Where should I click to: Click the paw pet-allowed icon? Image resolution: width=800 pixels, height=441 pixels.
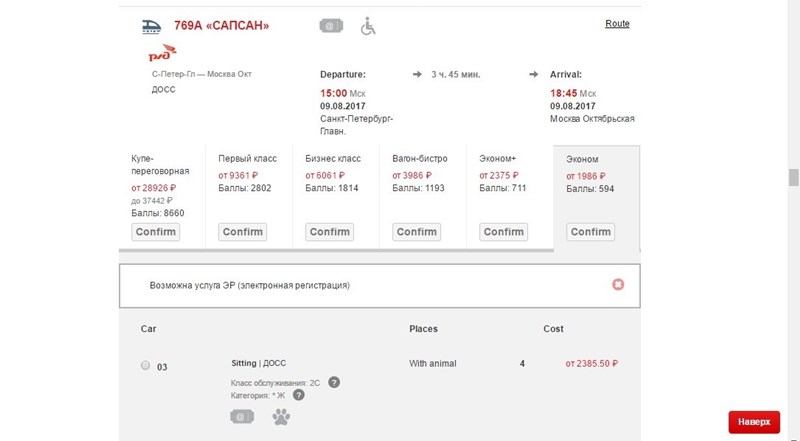click(x=279, y=416)
